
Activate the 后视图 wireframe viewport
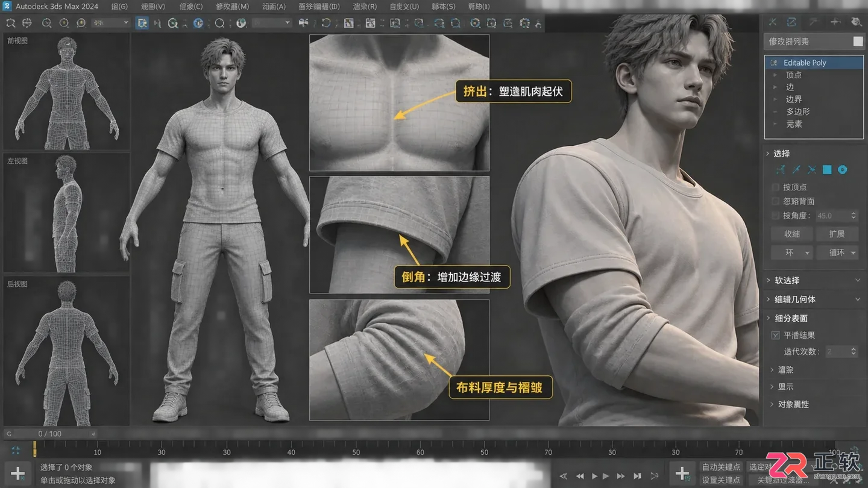click(x=66, y=351)
